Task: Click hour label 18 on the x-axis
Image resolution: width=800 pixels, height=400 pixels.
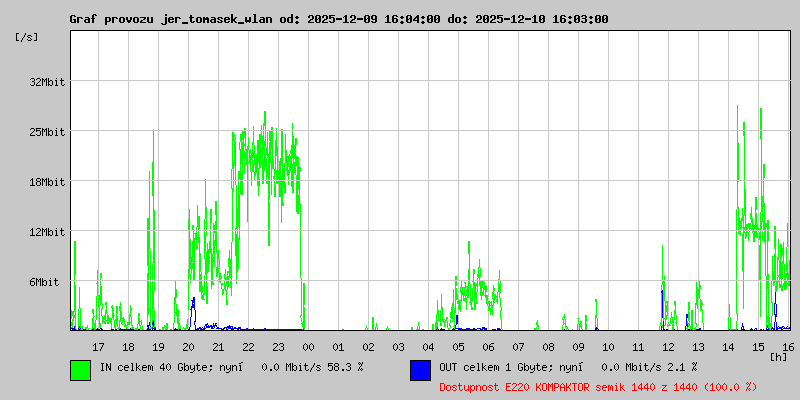Action: pyautogui.click(x=129, y=347)
